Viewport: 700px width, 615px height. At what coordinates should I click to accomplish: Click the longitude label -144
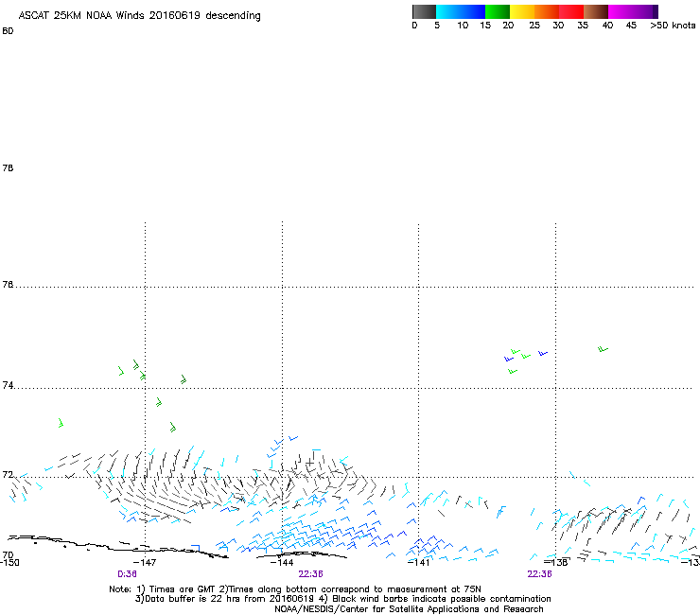point(282,562)
